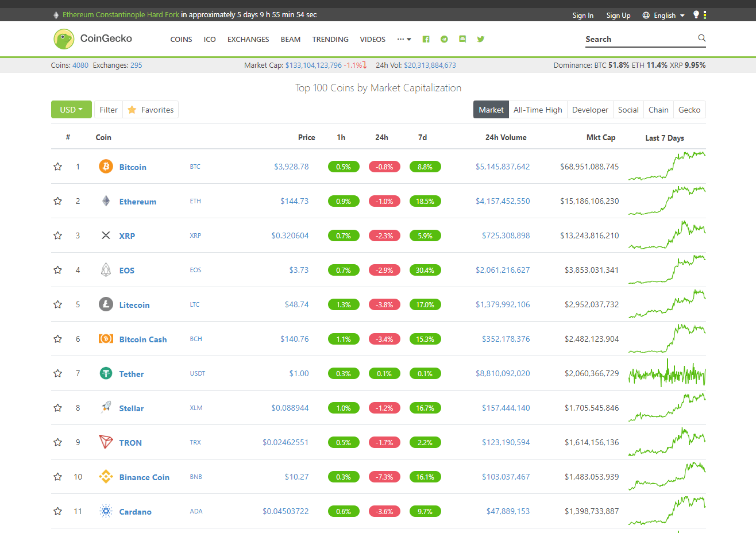Open the USD currency dropdown
This screenshot has width=756, height=533.
click(71, 110)
